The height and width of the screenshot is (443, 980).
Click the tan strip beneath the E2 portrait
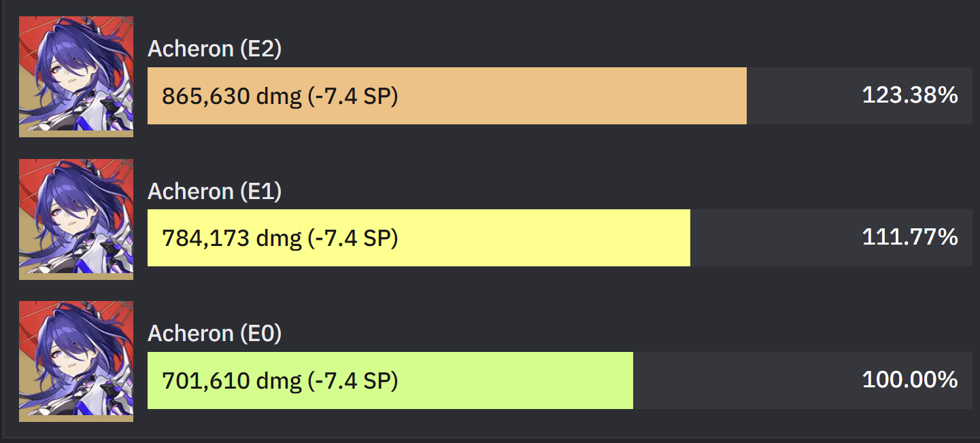pyautogui.click(x=76, y=134)
